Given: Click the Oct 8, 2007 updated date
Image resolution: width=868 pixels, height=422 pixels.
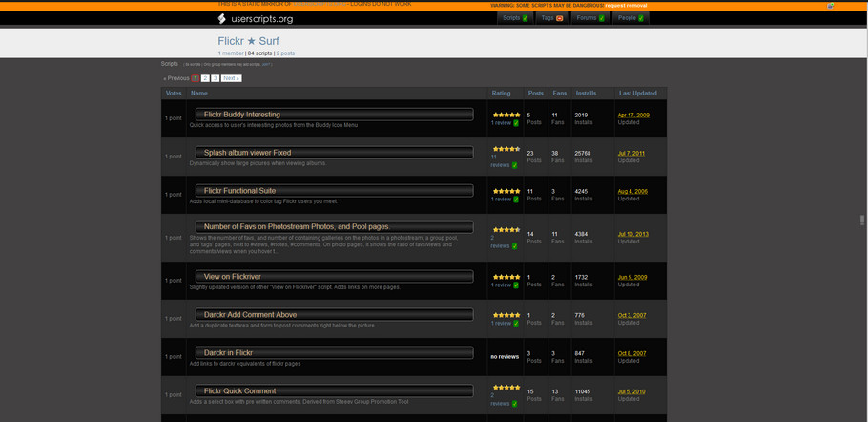Looking at the screenshot, I should click(631, 354).
